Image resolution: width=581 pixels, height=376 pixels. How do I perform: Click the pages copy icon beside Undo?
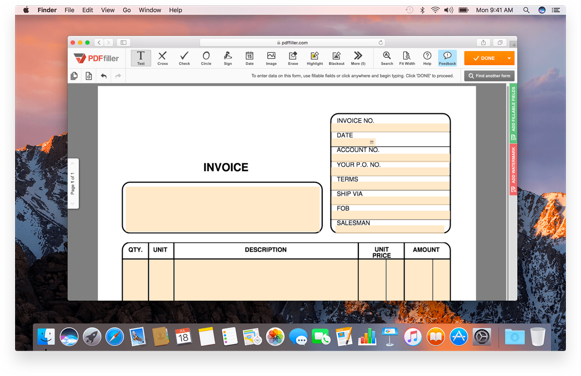pos(74,76)
